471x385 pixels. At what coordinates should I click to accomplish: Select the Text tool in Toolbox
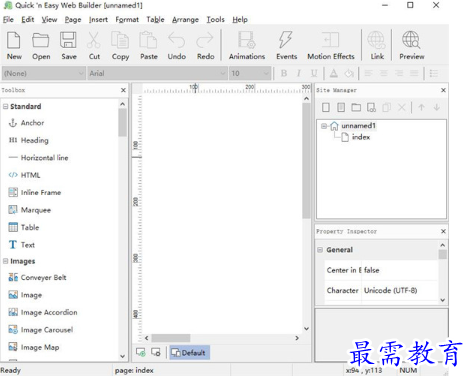pyautogui.click(x=22, y=245)
